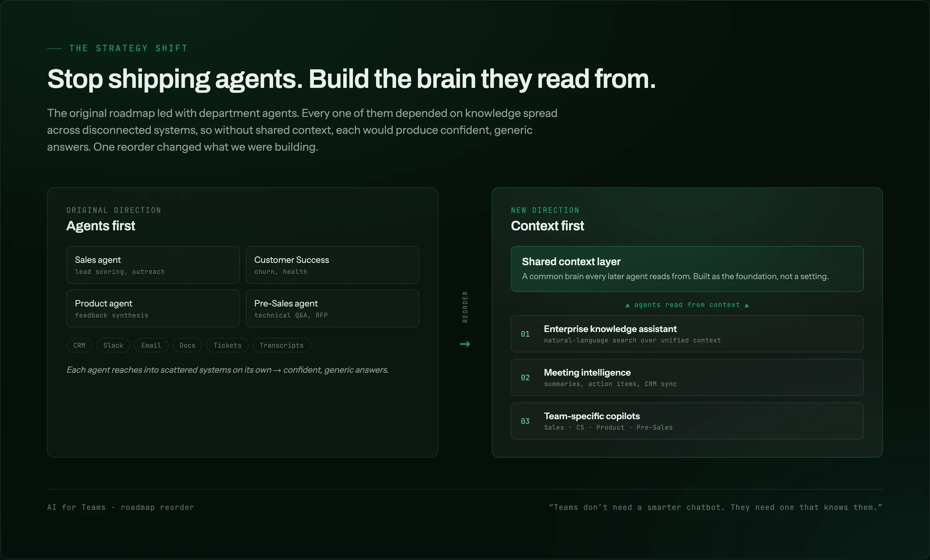Open Team-specific copilots item 03
Screen dimensions: 930x560
[687, 421]
